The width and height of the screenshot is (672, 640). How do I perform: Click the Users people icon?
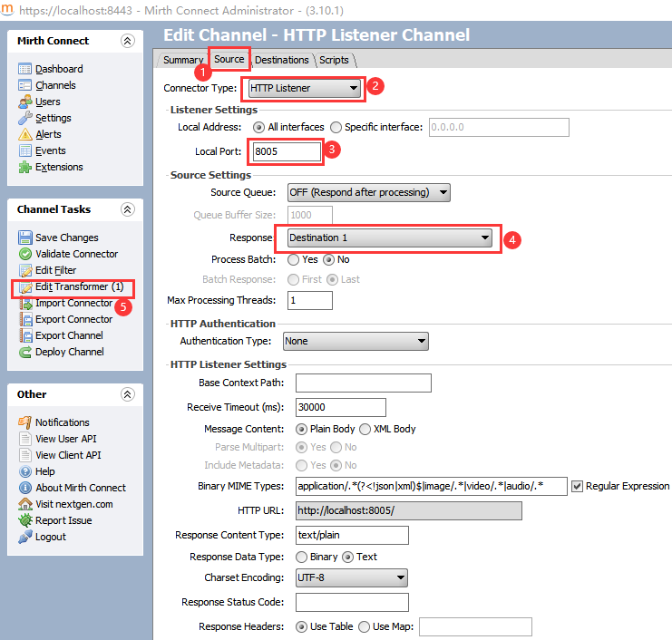[24, 102]
